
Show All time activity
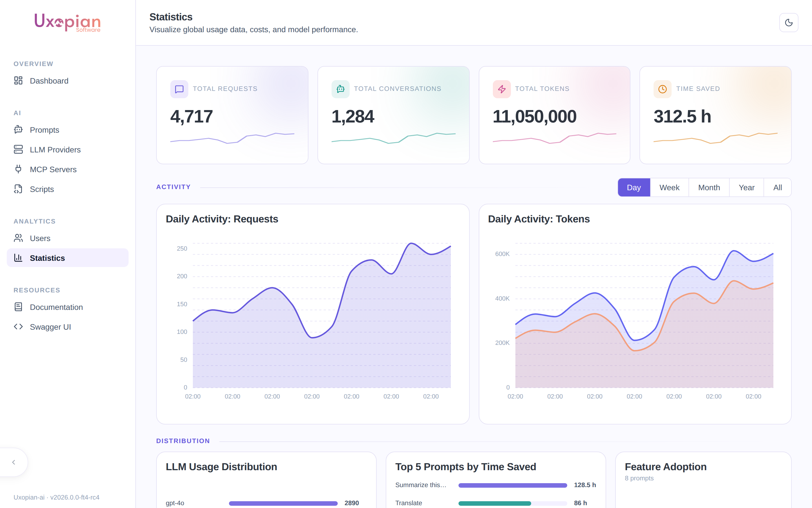click(777, 187)
